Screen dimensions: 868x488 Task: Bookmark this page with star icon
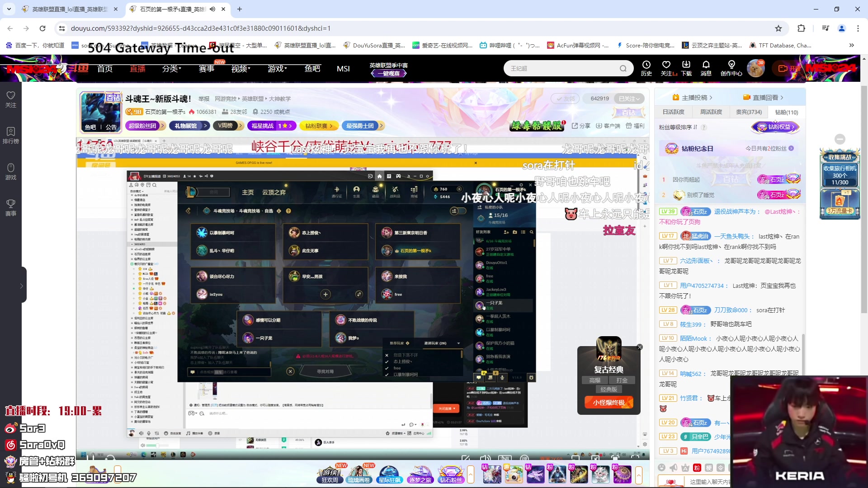(x=778, y=28)
